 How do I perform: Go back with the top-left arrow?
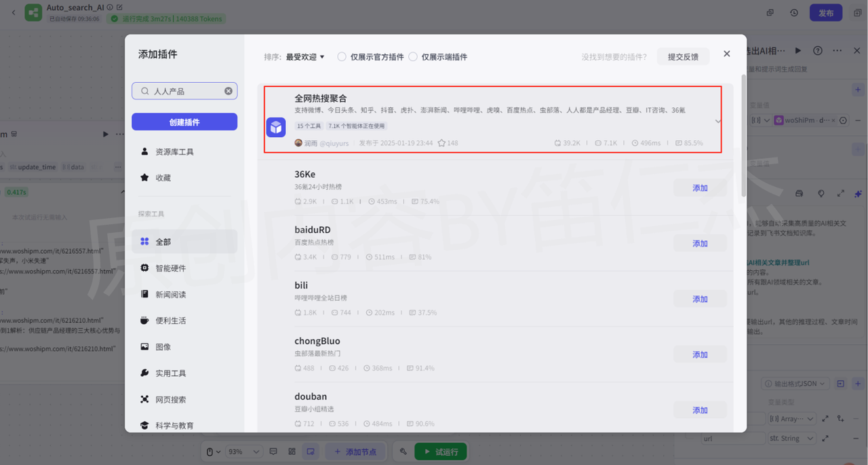click(x=13, y=13)
